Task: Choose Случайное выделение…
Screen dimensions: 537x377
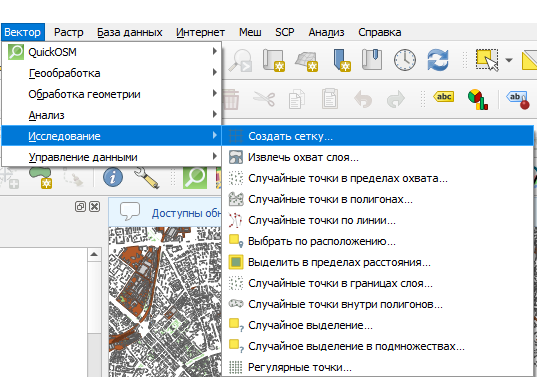Action: tap(378, 325)
